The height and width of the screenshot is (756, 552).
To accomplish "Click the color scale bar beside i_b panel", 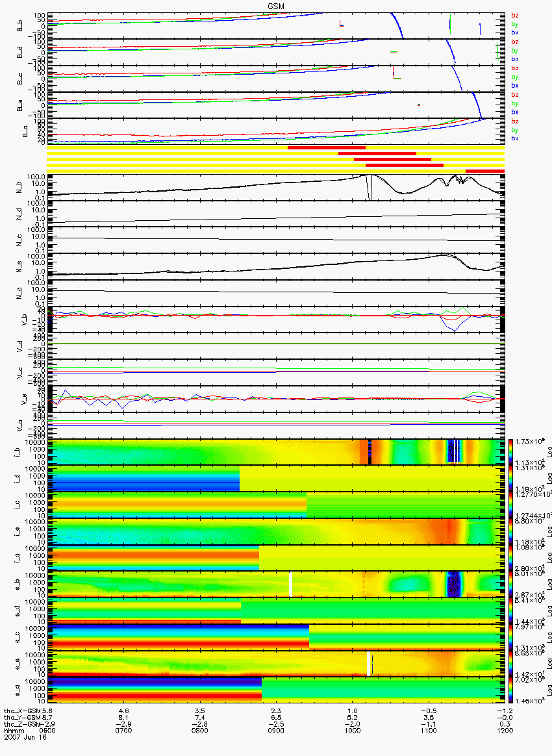I will (510, 452).
